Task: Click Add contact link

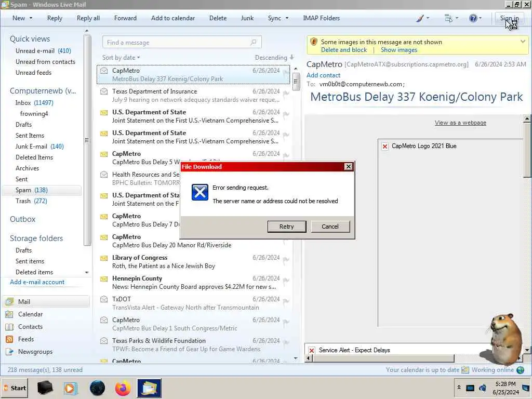Action: click(323, 75)
